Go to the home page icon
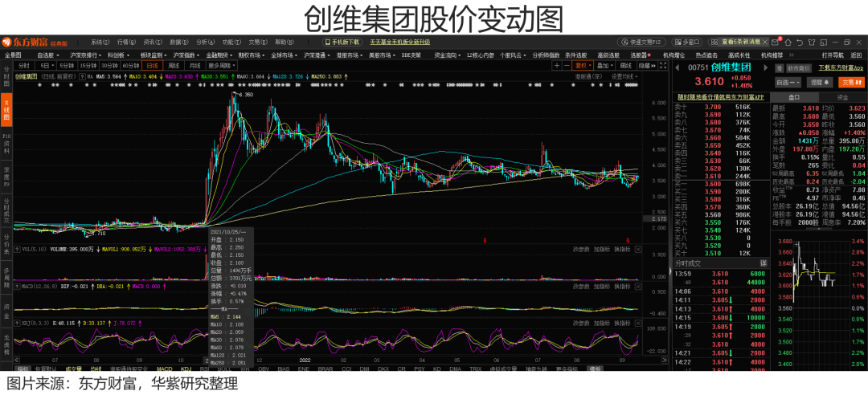Screen dimensions: 868x395 788,42
